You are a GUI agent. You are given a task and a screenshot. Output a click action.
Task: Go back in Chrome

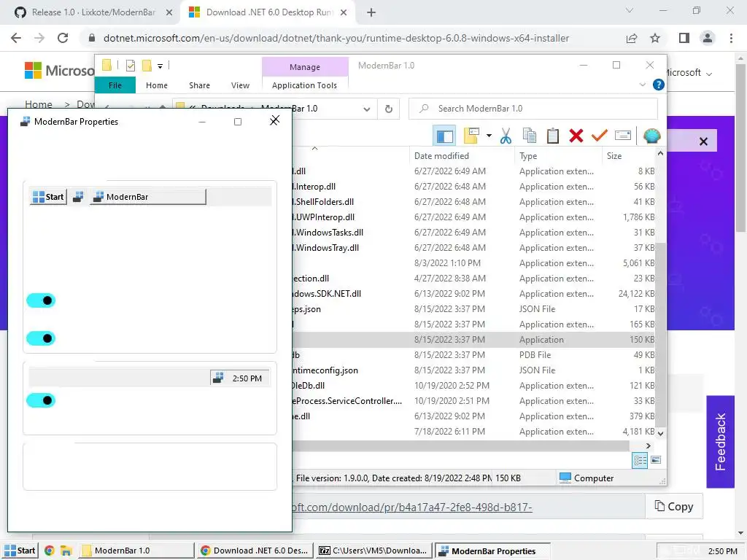pyautogui.click(x=16, y=38)
